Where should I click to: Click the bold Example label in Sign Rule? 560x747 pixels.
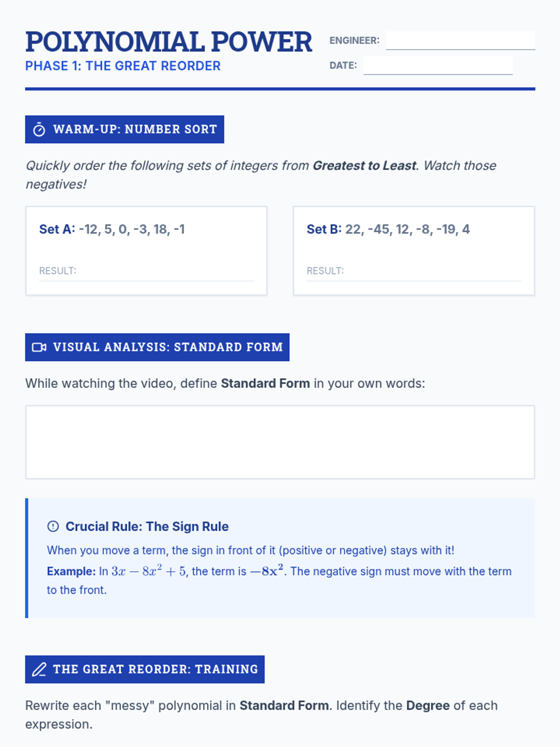[x=71, y=571]
